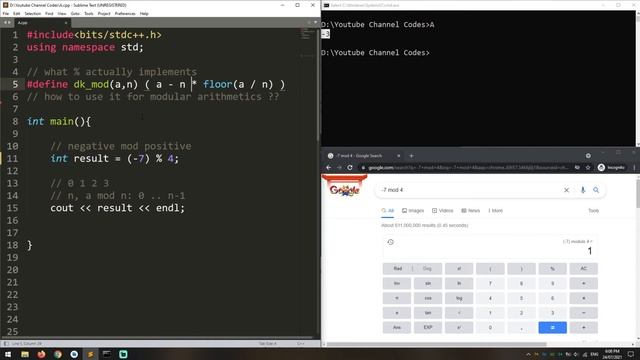Clear the Google search box
Screen dimensions: 640x360
pos(567,190)
